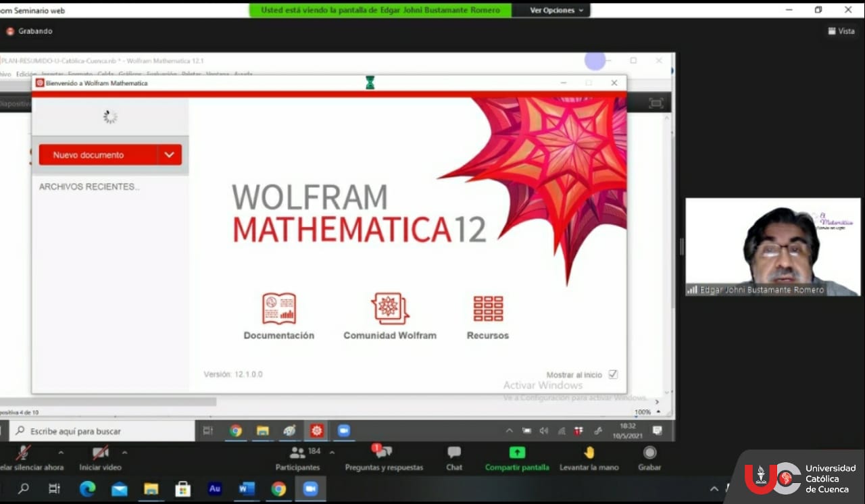The image size is (865, 504).
Task: Switch to Zoom on local taskbar
Action: (310, 489)
